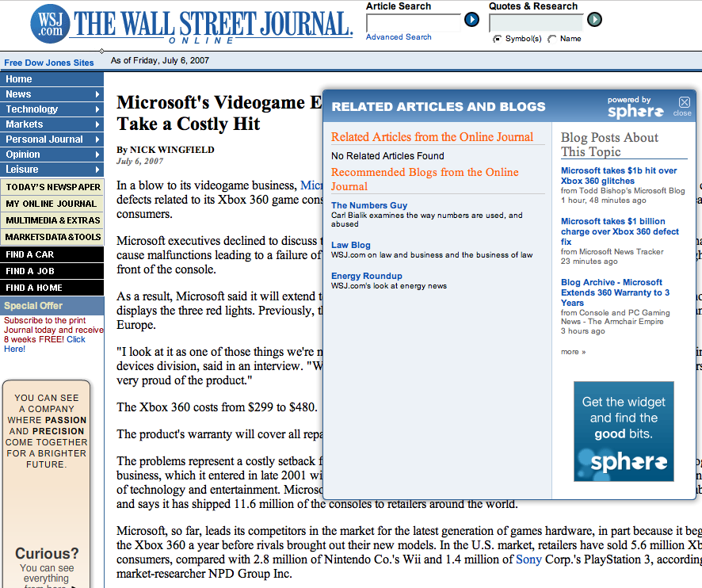The image size is (702, 588).
Task: Open My Online Journal section
Action: [52, 204]
